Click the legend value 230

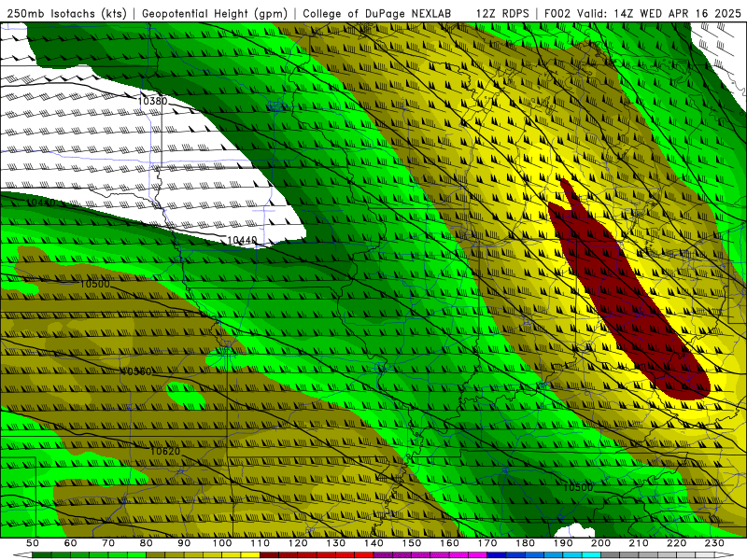pyautogui.click(x=714, y=543)
